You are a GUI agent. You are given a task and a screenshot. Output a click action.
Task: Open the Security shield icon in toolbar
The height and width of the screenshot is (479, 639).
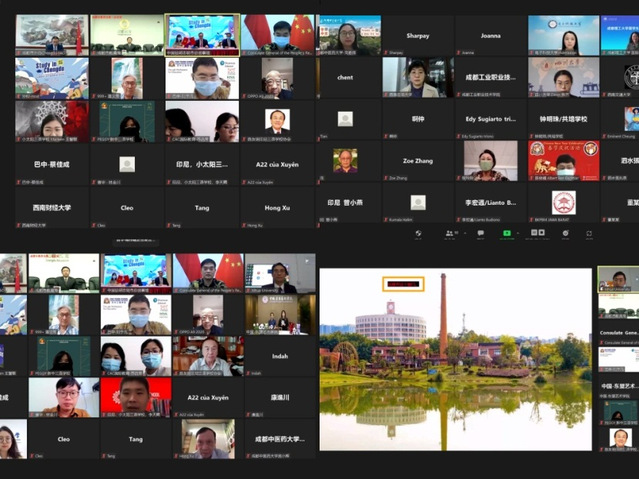pos(419,232)
